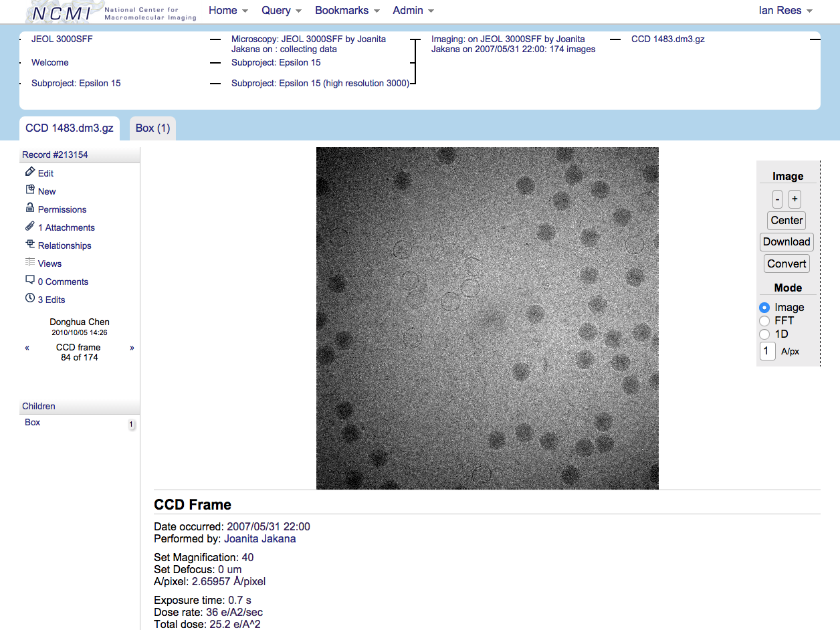Go to previous CCD frame arrow
The width and height of the screenshot is (840, 630).
pos(27,348)
